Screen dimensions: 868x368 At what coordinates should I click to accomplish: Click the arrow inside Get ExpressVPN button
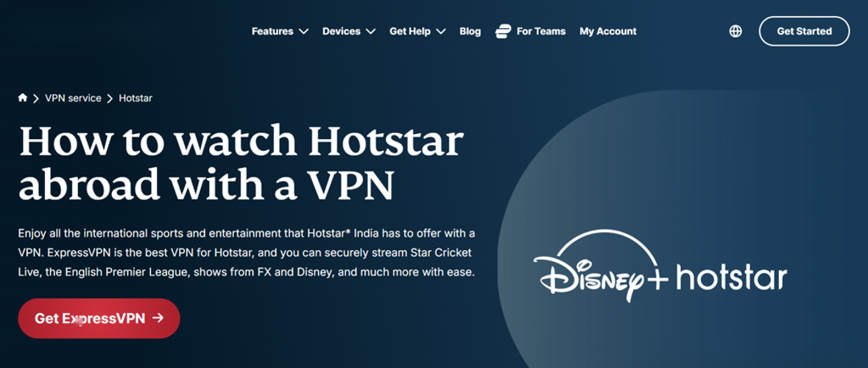pyautogui.click(x=158, y=318)
